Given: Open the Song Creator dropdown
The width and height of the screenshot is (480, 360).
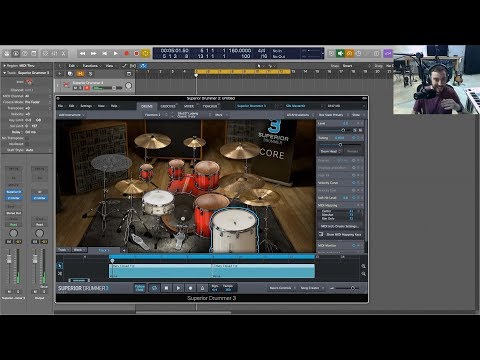Looking at the screenshot, I should (312, 288).
